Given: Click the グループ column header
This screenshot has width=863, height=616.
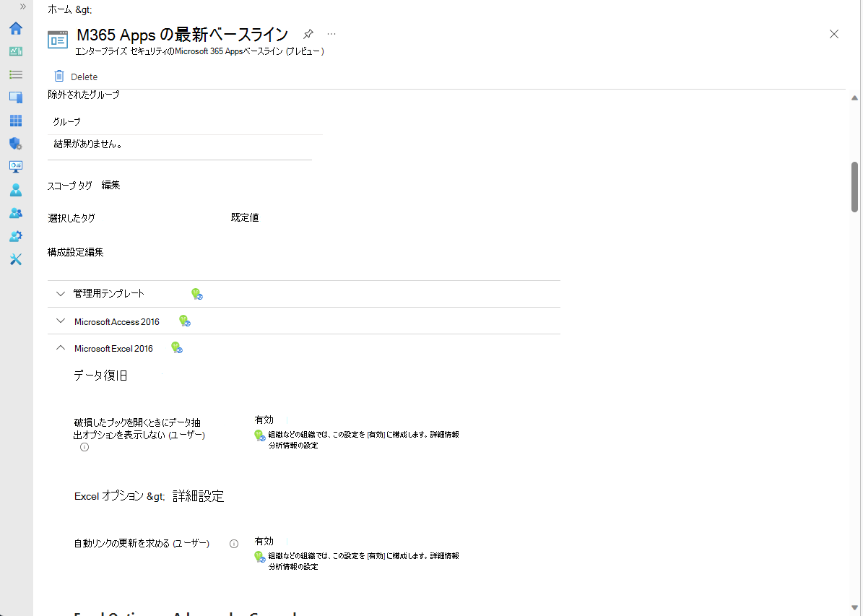Looking at the screenshot, I should (66, 121).
